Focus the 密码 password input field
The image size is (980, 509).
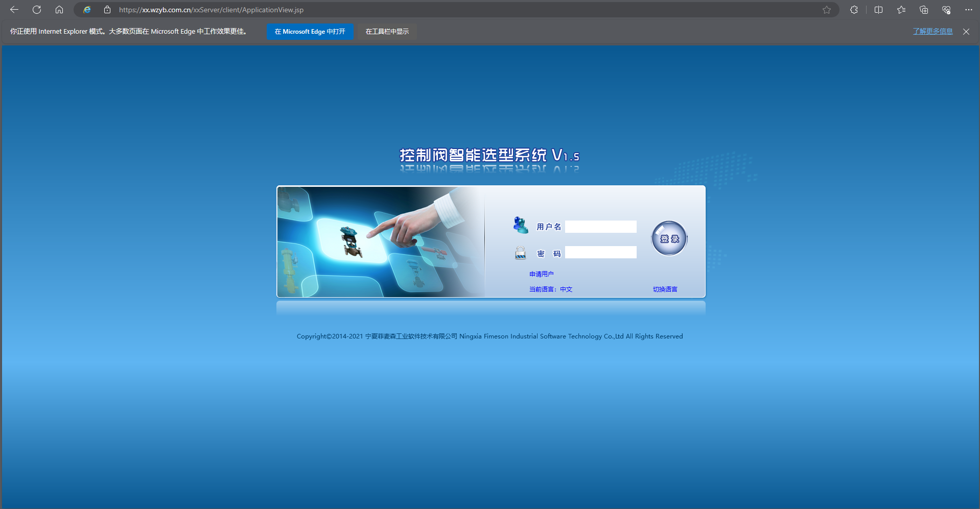tap(600, 252)
